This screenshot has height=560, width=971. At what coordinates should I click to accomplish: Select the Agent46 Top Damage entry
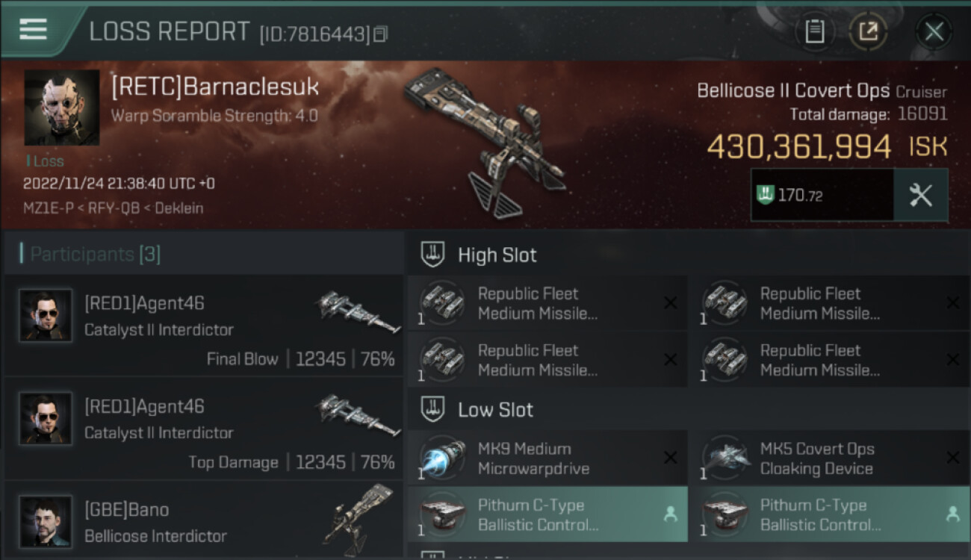tap(204, 429)
